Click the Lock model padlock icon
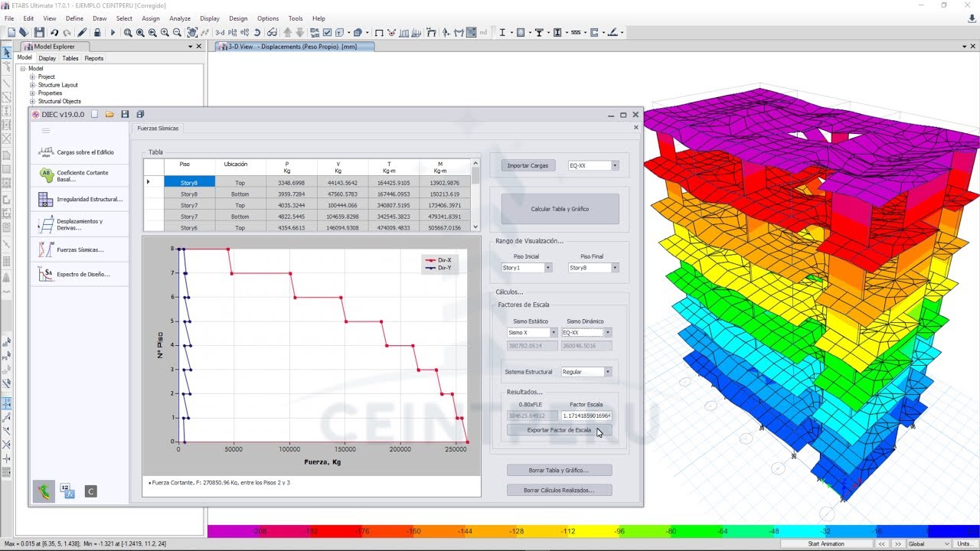 click(x=97, y=32)
